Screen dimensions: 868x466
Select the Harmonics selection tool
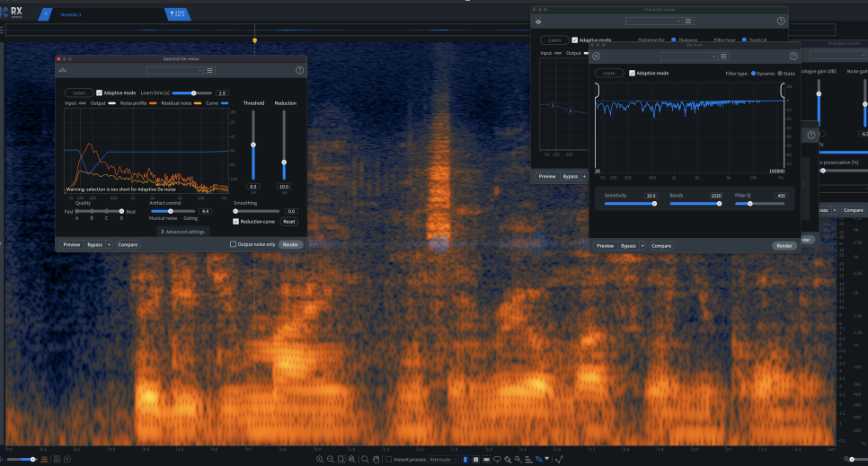(528, 460)
